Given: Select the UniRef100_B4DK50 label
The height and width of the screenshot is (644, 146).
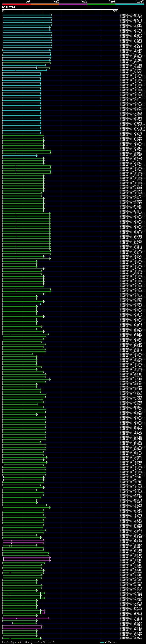Looking at the screenshot, I should tap(131, 73).
